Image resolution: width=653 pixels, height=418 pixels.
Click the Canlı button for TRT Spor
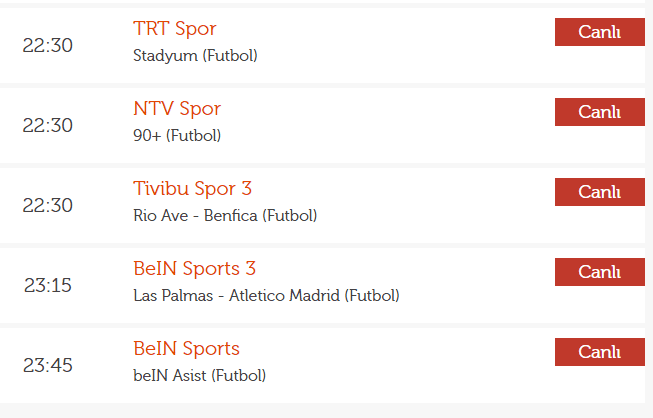[x=600, y=32]
